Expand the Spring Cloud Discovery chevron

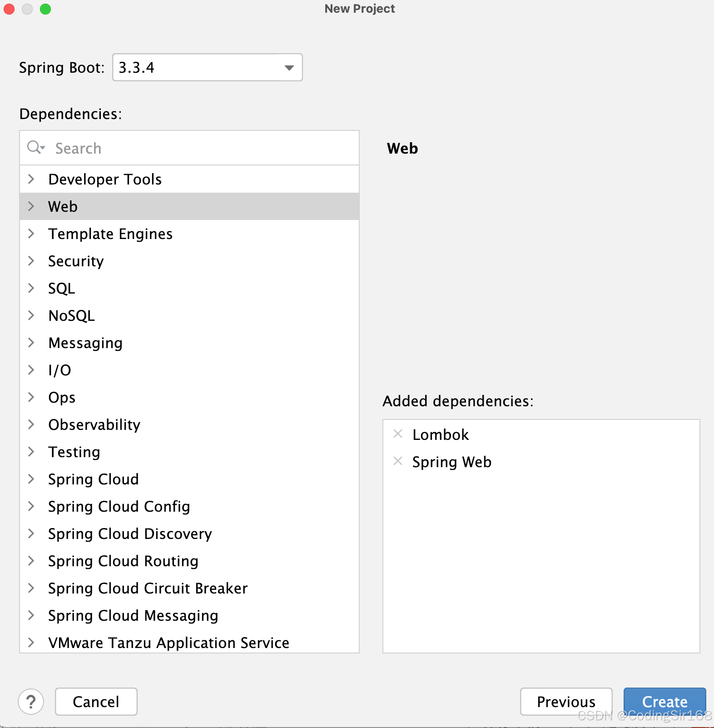click(31, 534)
